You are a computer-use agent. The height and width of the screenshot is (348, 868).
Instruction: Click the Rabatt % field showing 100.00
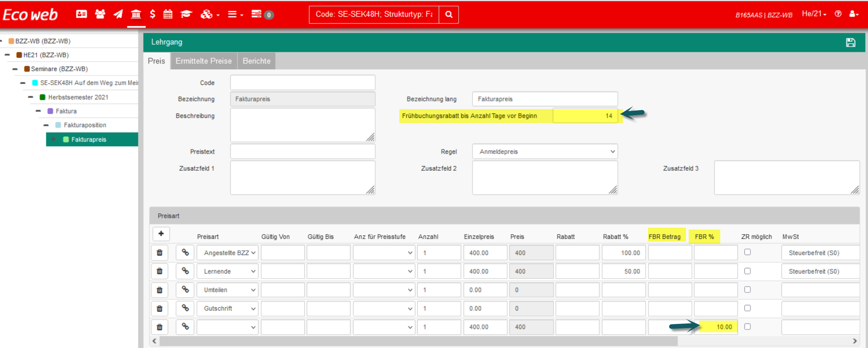pos(623,253)
